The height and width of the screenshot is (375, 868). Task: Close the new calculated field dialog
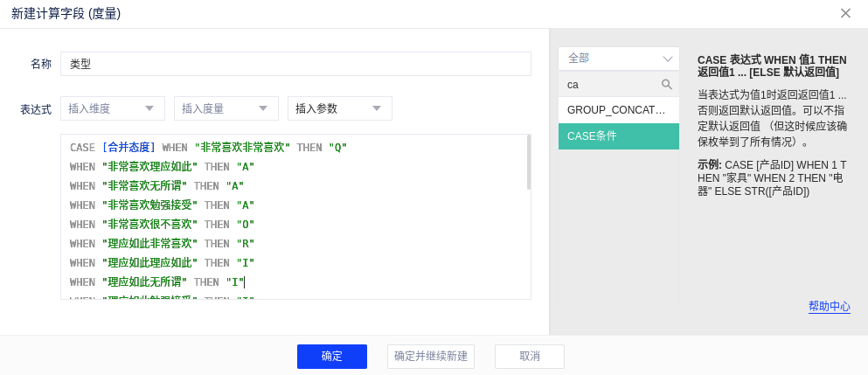pyautogui.click(x=845, y=13)
